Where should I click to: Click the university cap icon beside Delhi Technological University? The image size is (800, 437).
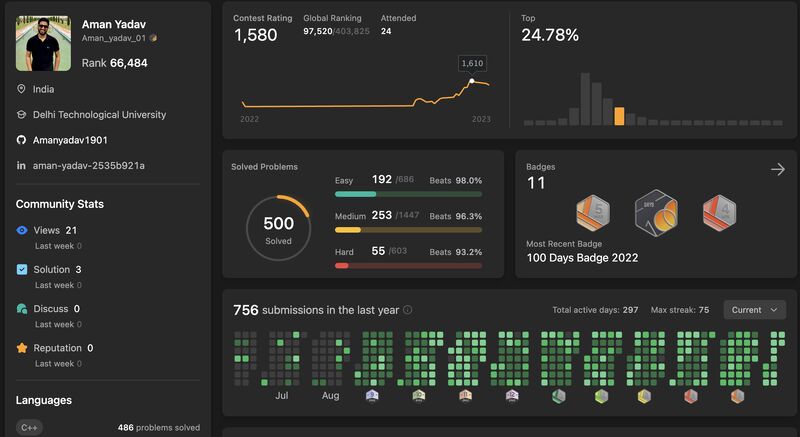pyautogui.click(x=21, y=115)
